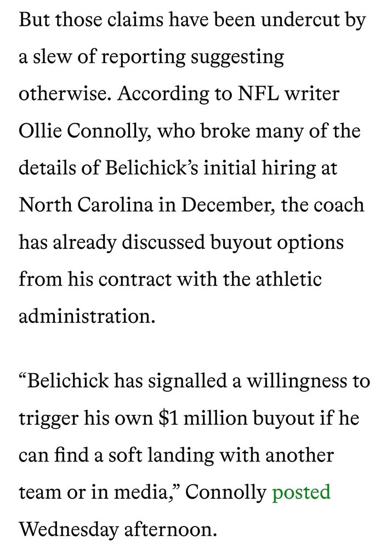Open the green "posted" link
The image size is (392, 548).
[301, 492]
